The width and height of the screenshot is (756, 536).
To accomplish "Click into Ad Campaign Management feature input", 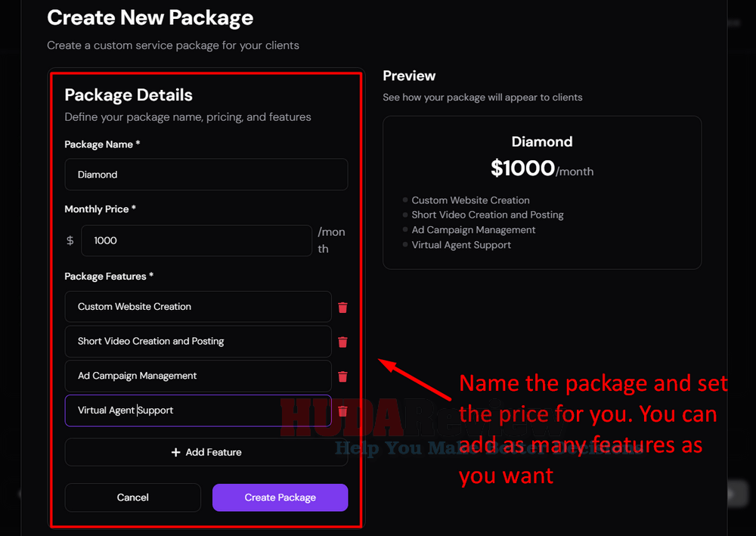I will coord(198,376).
